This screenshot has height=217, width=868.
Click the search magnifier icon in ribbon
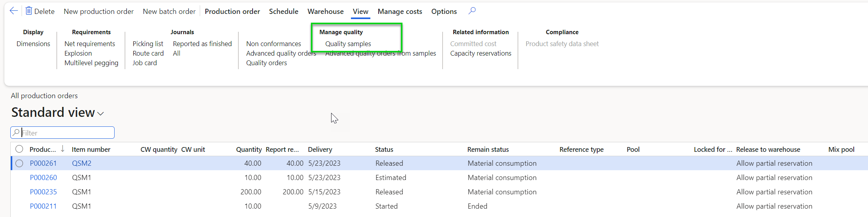[x=472, y=11]
